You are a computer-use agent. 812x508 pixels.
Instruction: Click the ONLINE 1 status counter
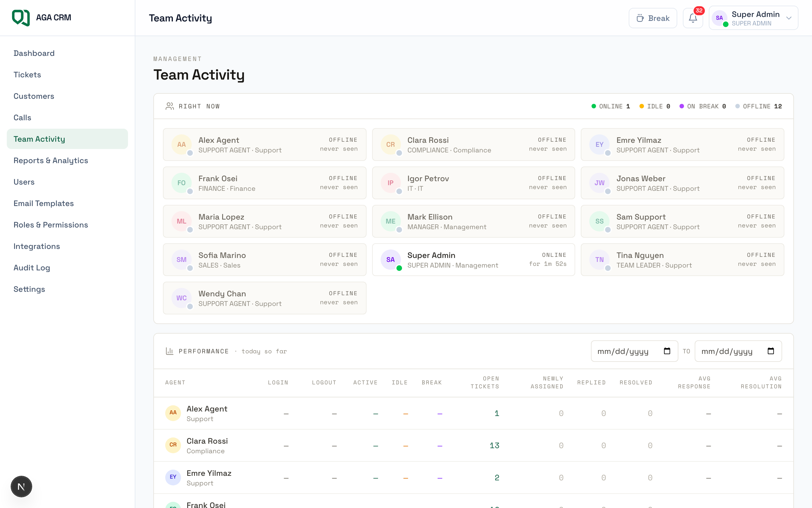pyautogui.click(x=611, y=106)
